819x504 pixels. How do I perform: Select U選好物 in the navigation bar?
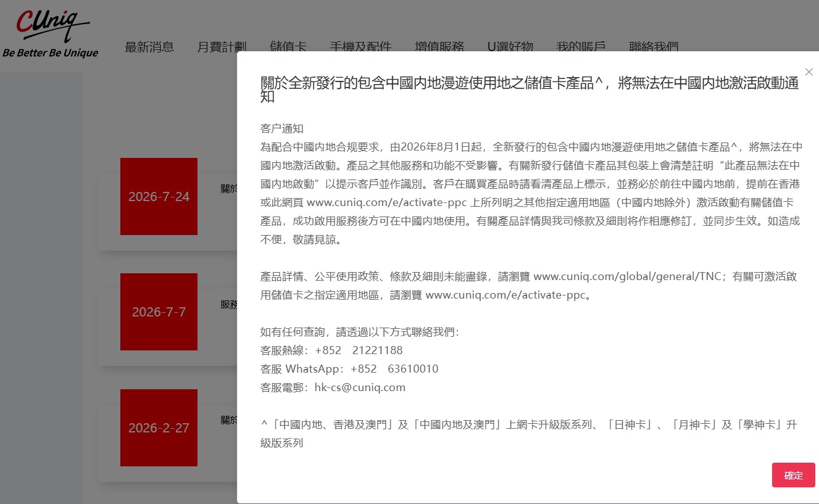click(510, 47)
